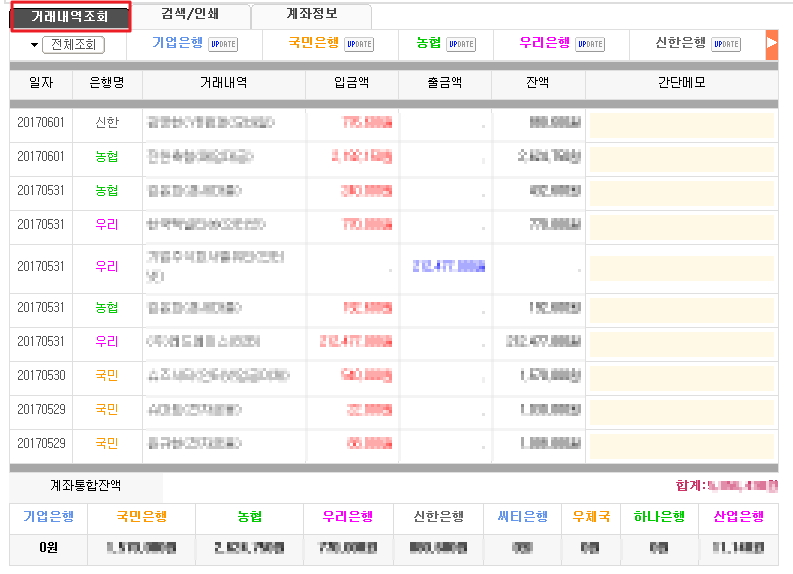The height and width of the screenshot is (574, 793).
Task: Click date 20170530 in the table
Action: point(41,376)
